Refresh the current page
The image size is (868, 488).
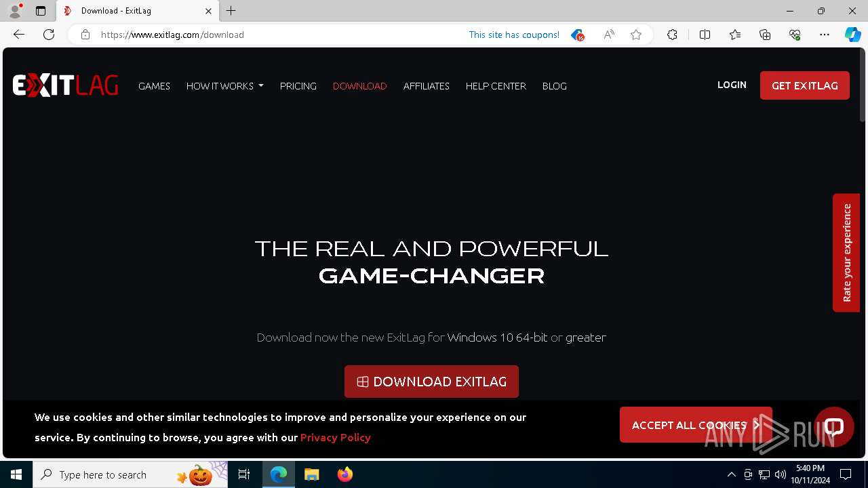[x=49, y=35]
